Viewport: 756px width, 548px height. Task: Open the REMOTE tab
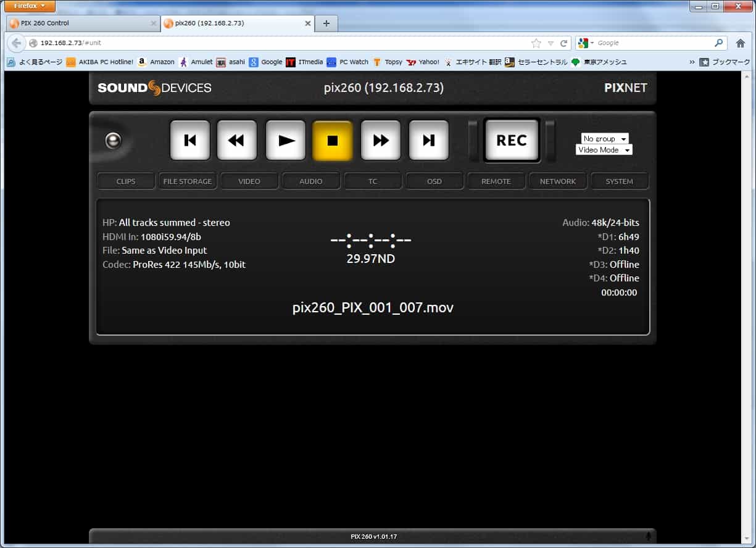click(496, 181)
